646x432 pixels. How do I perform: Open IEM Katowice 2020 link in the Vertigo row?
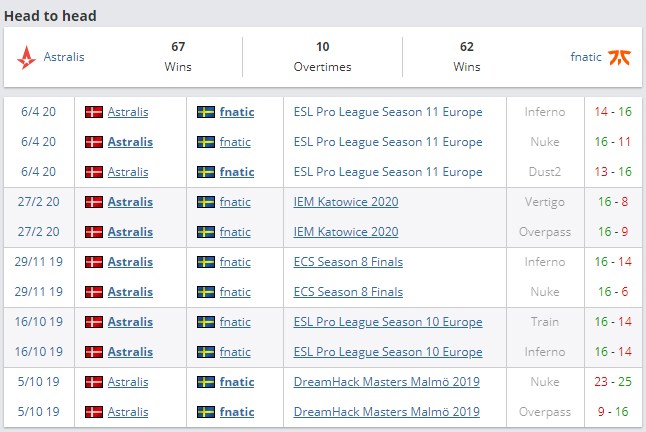[x=346, y=202]
